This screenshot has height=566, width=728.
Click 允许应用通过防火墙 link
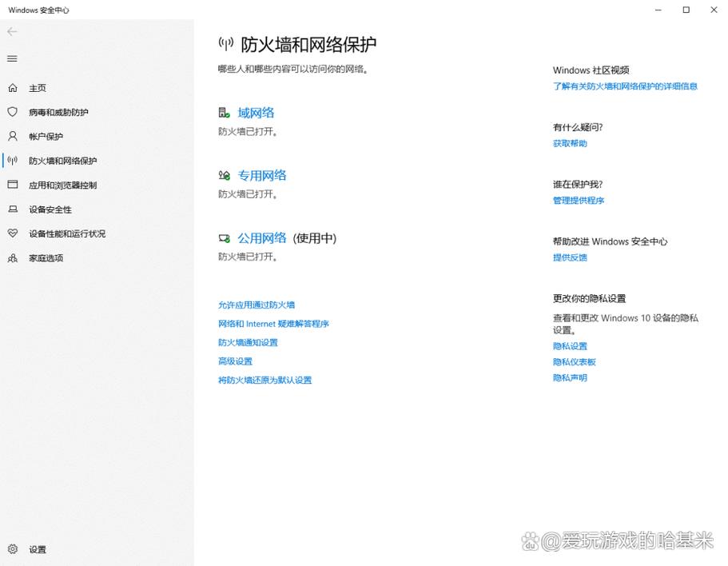tap(257, 305)
